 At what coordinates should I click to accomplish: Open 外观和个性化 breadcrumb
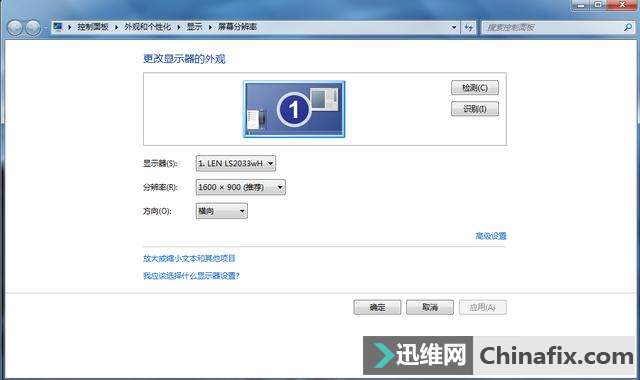[x=148, y=27]
